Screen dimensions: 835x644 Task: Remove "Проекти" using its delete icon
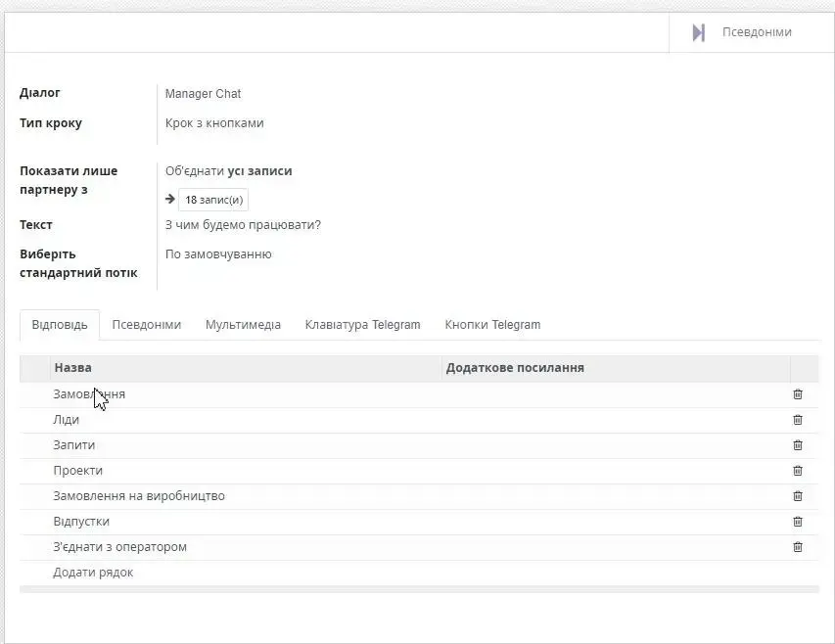pyautogui.click(x=797, y=470)
